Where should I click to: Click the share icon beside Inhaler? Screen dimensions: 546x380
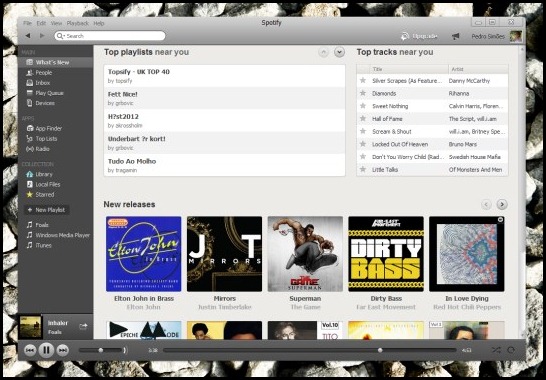[x=84, y=326]
